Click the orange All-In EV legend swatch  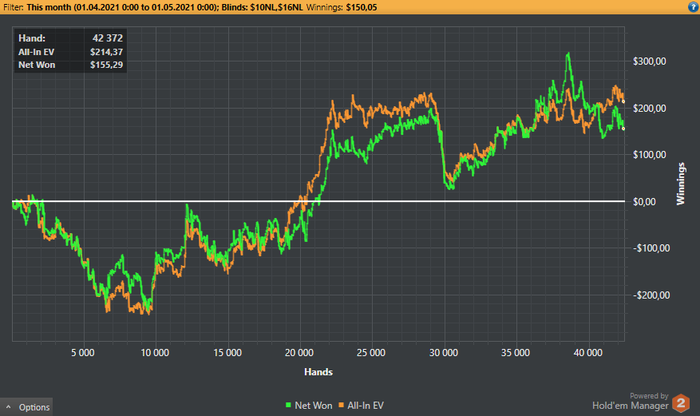[341, 405]
